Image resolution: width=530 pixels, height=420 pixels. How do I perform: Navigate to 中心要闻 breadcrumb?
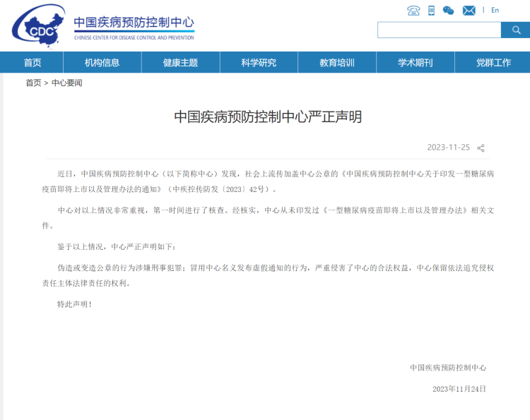point(67,83)
